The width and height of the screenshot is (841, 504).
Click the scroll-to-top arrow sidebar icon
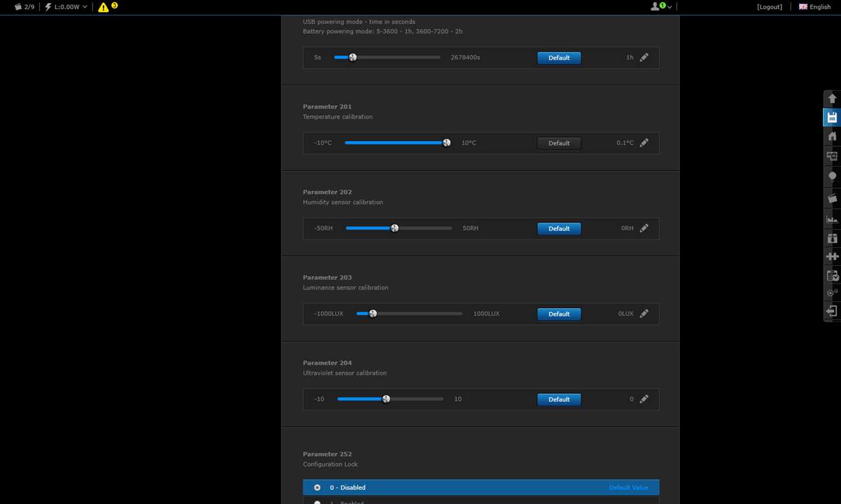tap(832, 98)
